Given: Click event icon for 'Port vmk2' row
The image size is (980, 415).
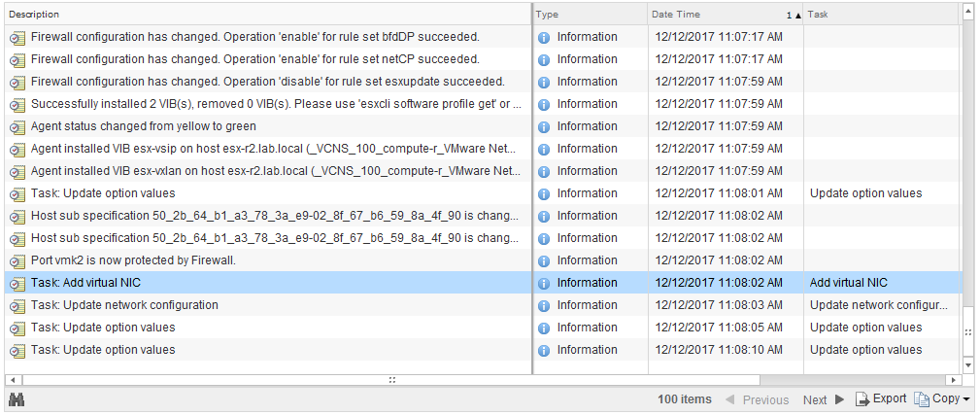Looking at the screenshot, I should pos(17,260).
